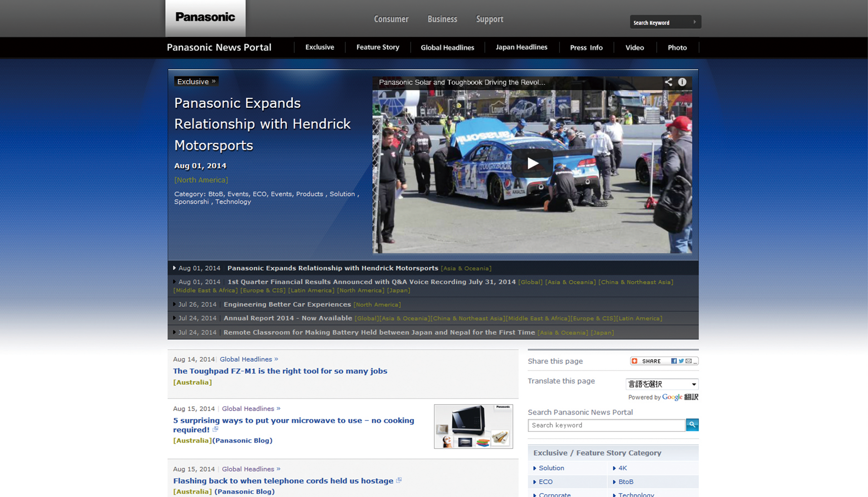Share via Twitter icon
The height and width of the screenshot is (497, 868).
(x=681, y=361)
